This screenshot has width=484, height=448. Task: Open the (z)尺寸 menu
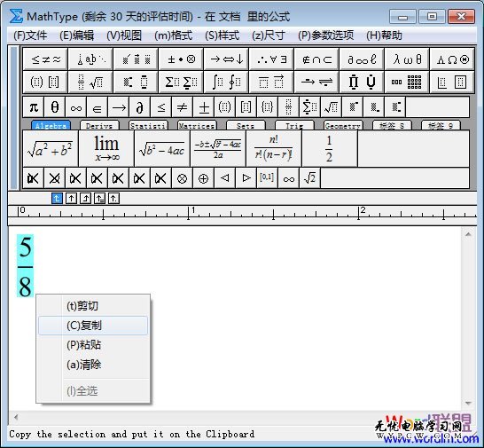(269, 35)
